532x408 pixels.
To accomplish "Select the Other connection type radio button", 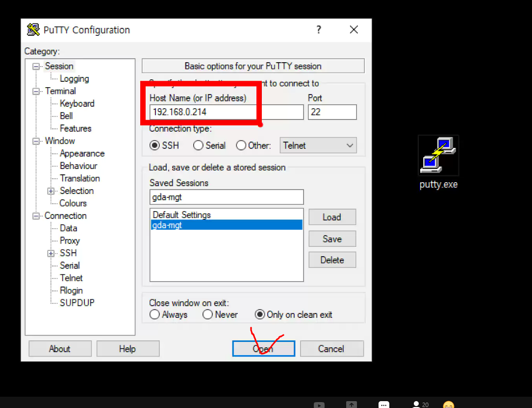I will click(x=241, y=145).
